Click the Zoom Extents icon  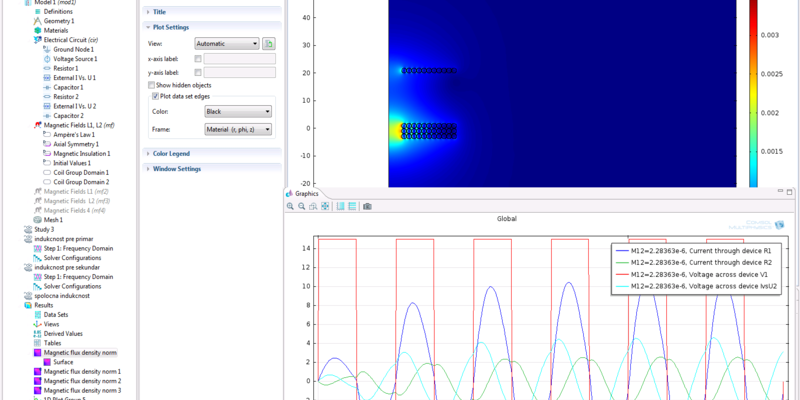tap(324, 206)
